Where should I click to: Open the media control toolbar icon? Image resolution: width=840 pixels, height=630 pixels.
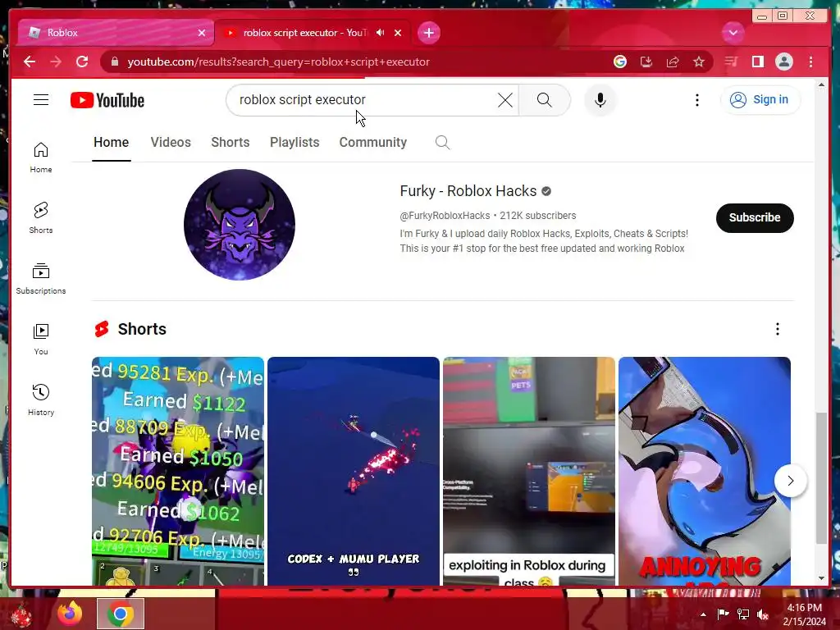click(x=731, y=62)
